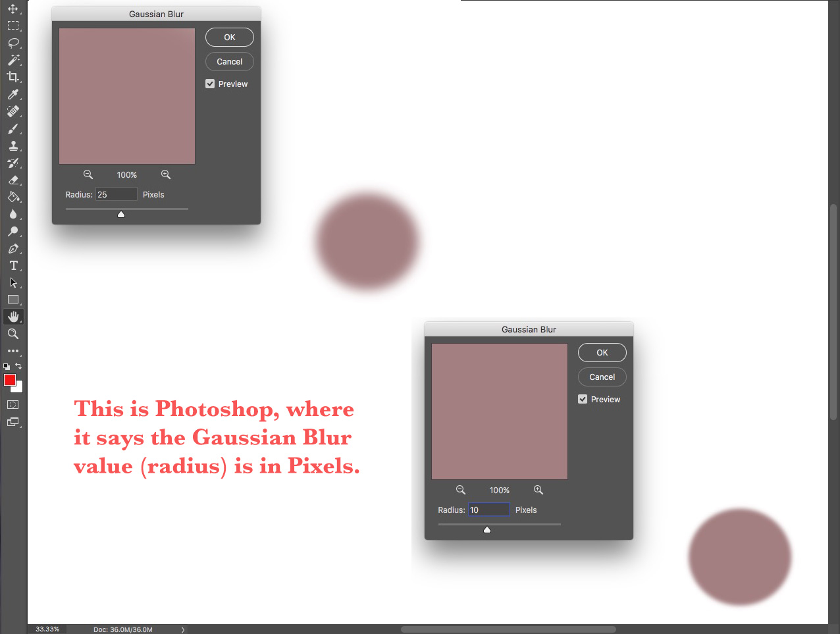
Task: Click the Gaussian Blur title of radius 25 dialog
Action: [x=157, y=14]
